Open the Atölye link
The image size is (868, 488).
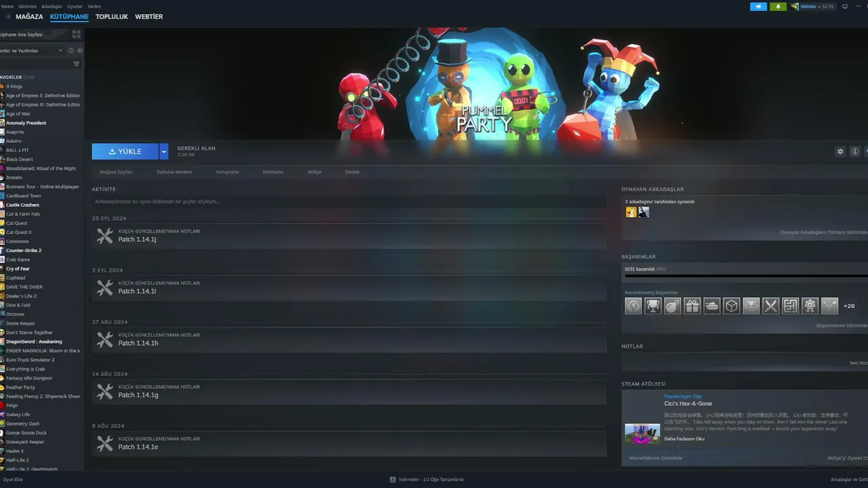pyautogui.click(x=314, y=172)
